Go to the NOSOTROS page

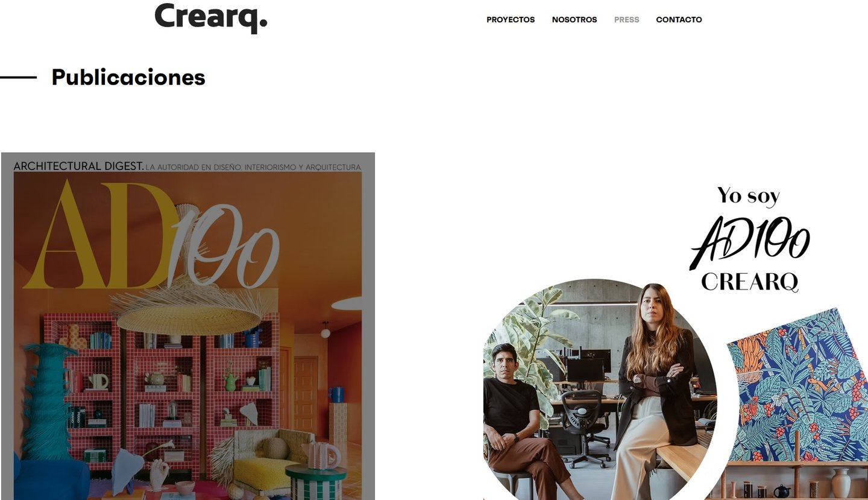pyautogui.click(x=574, y=20)
